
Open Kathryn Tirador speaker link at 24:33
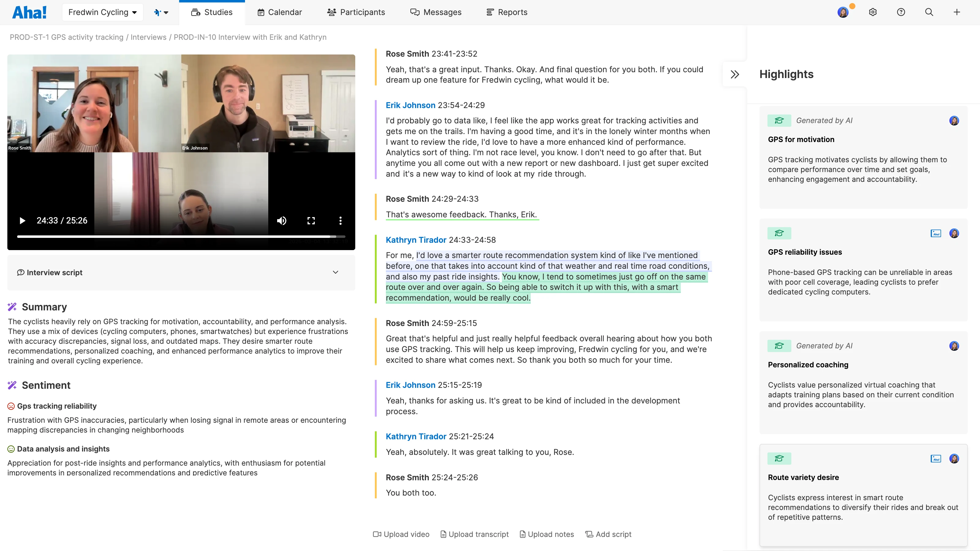pyautogui.click(x=416, y=240)
